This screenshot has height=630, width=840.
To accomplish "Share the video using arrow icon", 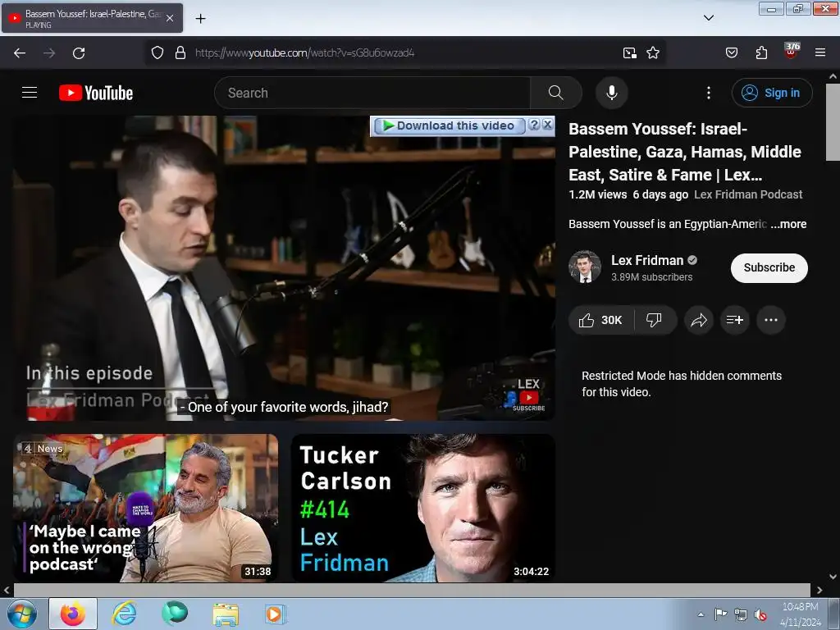I will click(x=699, y=321).
